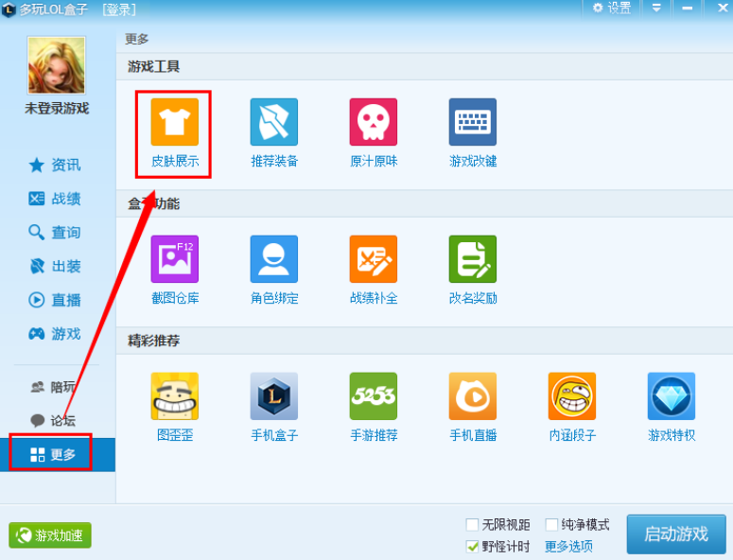733x560 pixels.
Task: Go to the 战绩 records section
Action: 55,199
